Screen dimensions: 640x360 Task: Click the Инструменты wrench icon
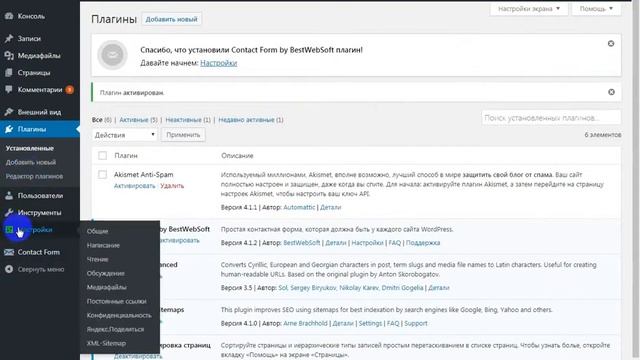click(x=9, y=213)
